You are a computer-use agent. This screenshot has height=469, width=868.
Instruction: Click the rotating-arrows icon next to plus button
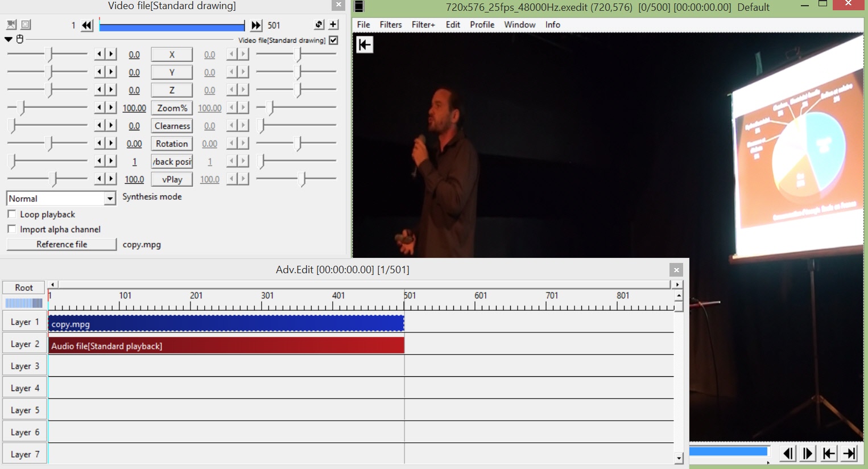pos(319,25)
